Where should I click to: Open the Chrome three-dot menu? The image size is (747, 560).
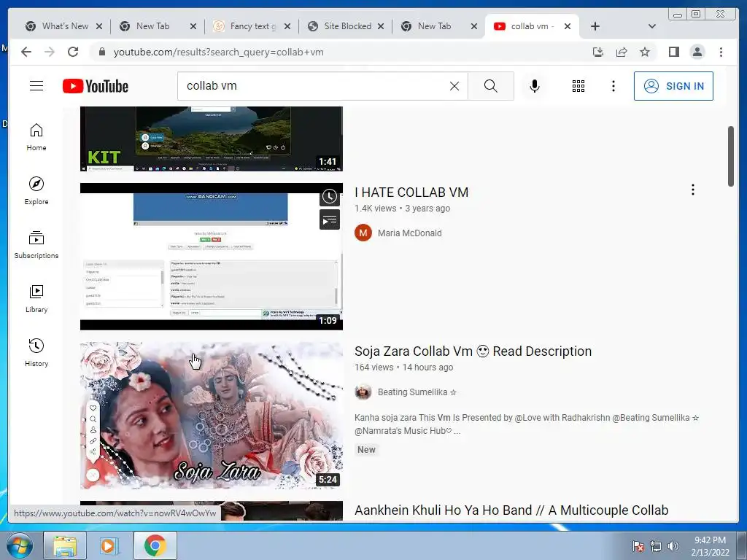[721, 52]
